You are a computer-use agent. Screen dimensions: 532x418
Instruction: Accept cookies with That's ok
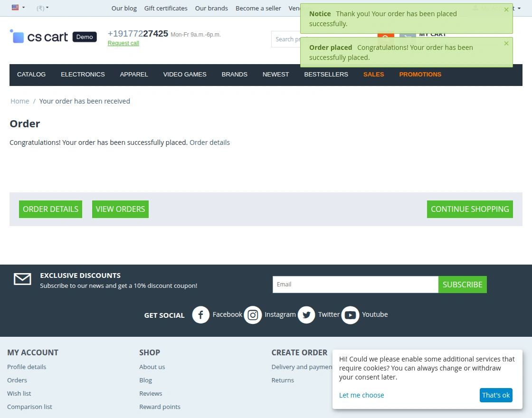pos(496,395)
